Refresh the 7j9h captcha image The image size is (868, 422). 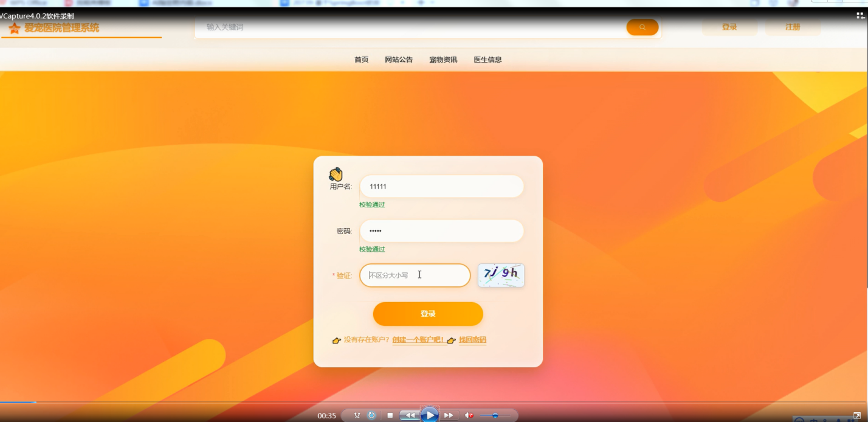pyautogui.click(x=501, y=275)
